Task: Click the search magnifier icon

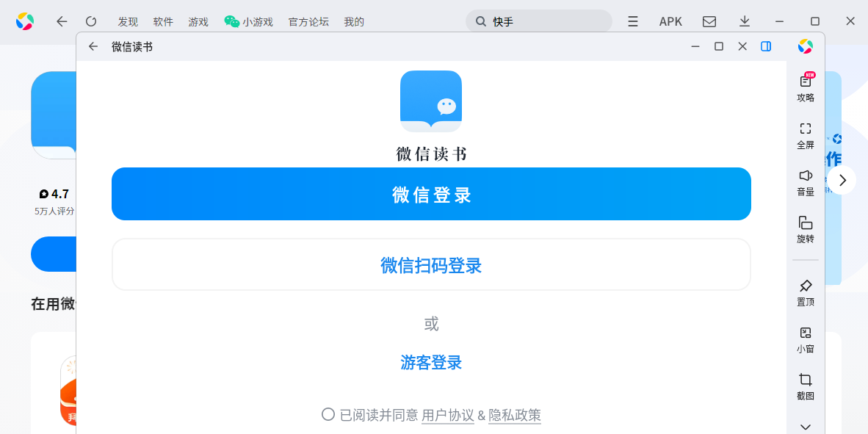Action: tap(481, 21)
